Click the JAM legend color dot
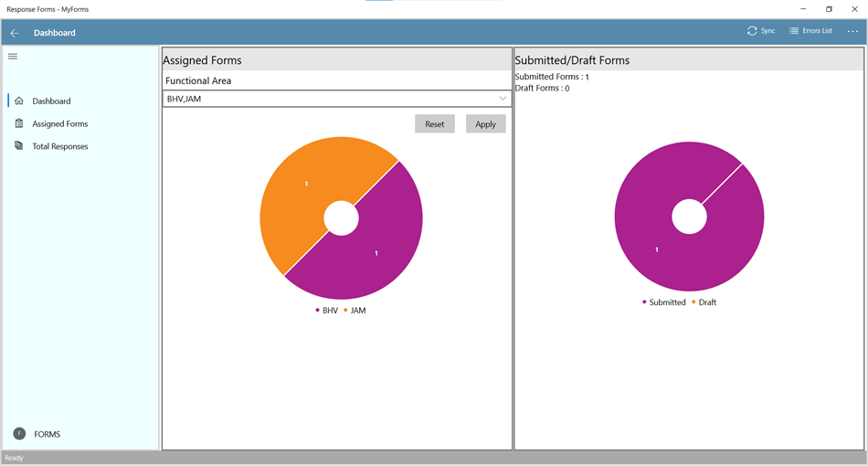The height and width of the screenshot is (466, 868). [x=345, y=310]
